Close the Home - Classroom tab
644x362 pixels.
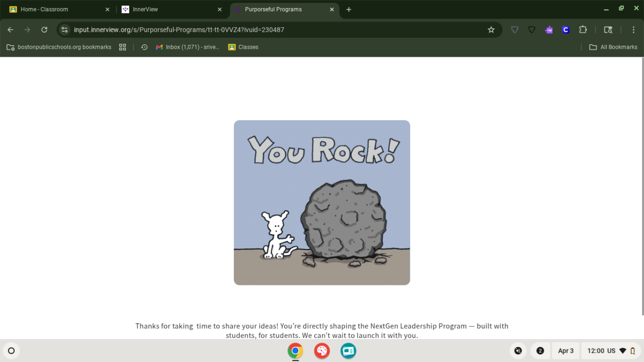107,10
